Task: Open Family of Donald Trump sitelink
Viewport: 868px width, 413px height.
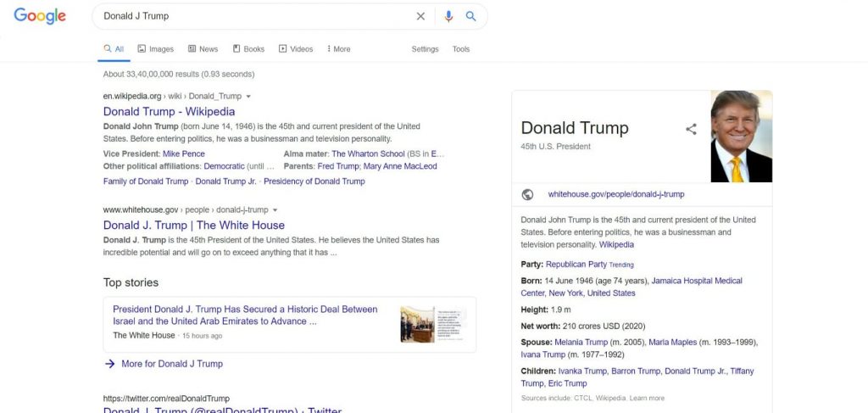Action: (146, 181)
